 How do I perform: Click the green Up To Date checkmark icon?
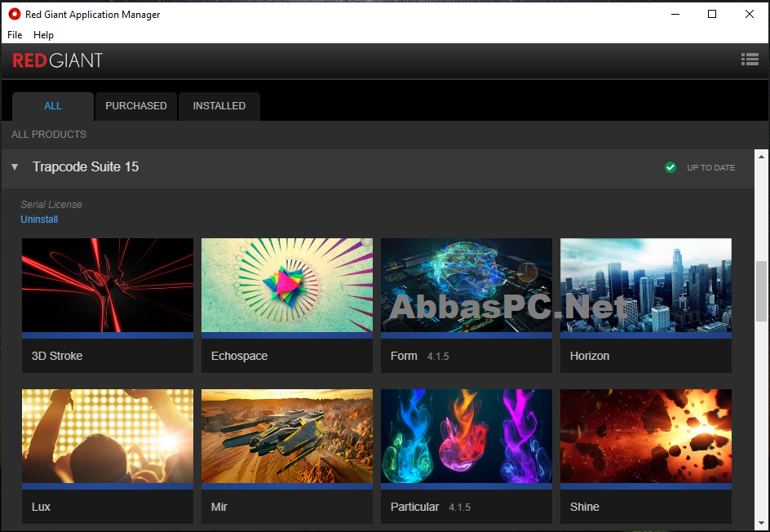[670, 167]
